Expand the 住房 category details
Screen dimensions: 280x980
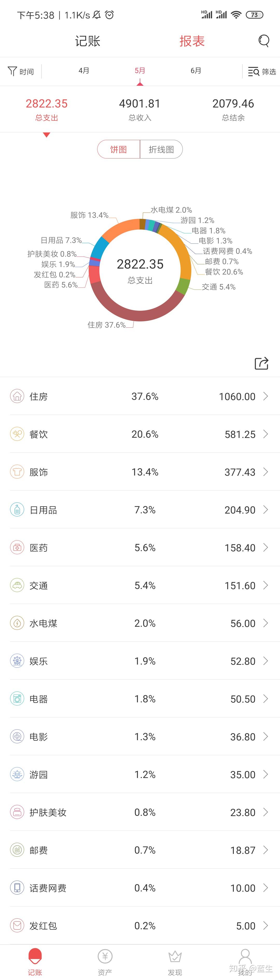pos(265,396)
